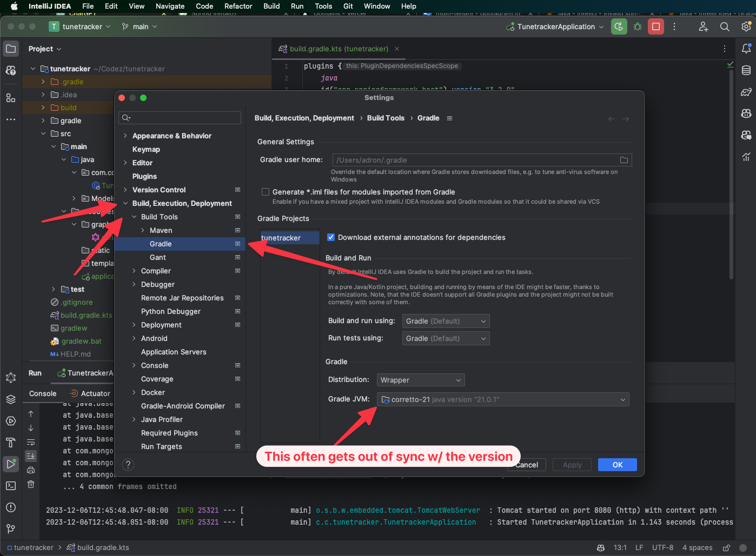The image size is (756, 556).
Task: Open the Code With Me icon
Action: pos(703,26)
